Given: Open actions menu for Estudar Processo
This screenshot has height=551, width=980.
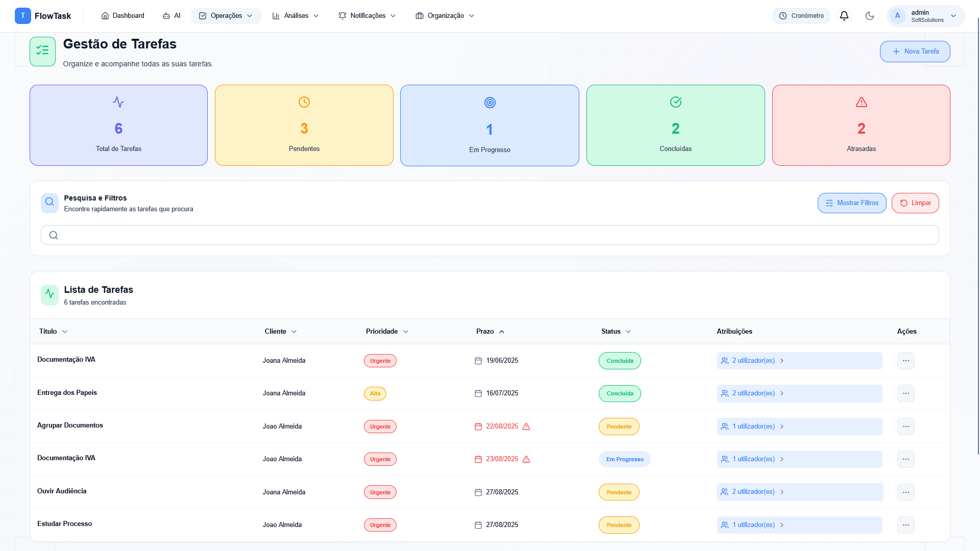Looking at the screenshot, I should 905,525.
